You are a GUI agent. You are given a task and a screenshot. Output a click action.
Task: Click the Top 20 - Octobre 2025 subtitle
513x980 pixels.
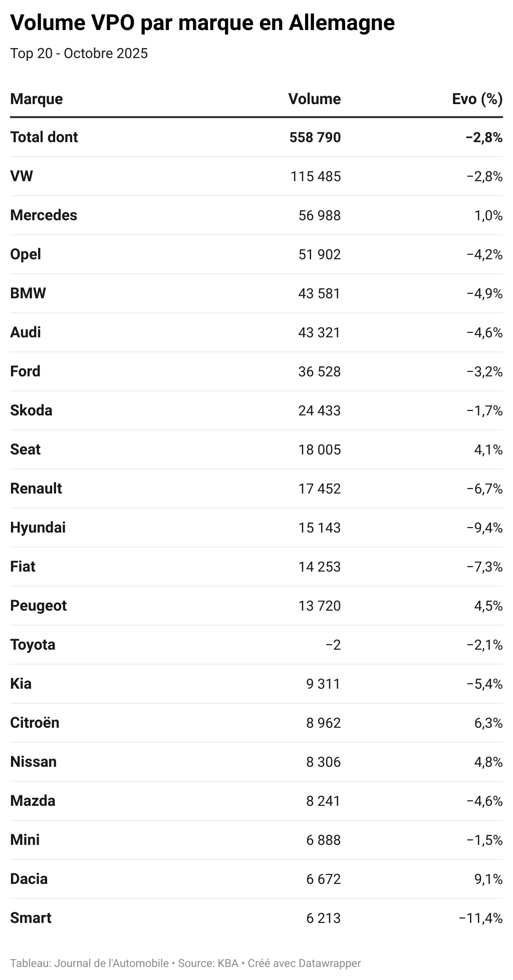click(x=79, y=53)
